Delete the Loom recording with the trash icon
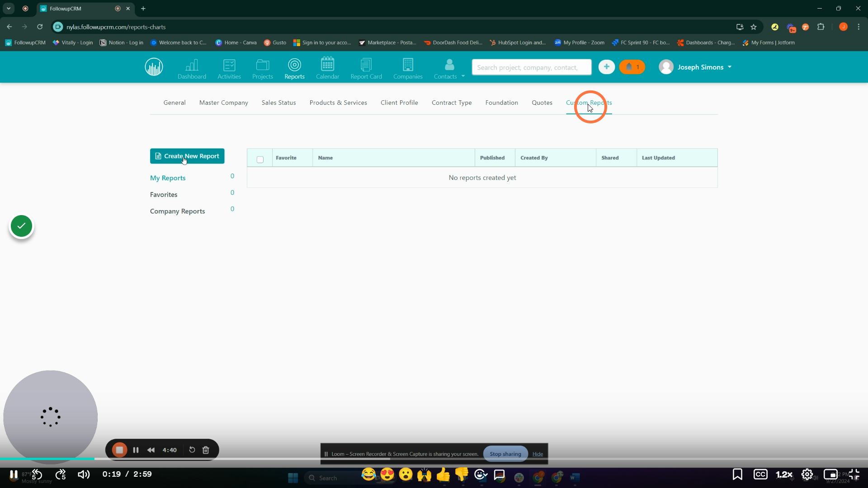 206,450
